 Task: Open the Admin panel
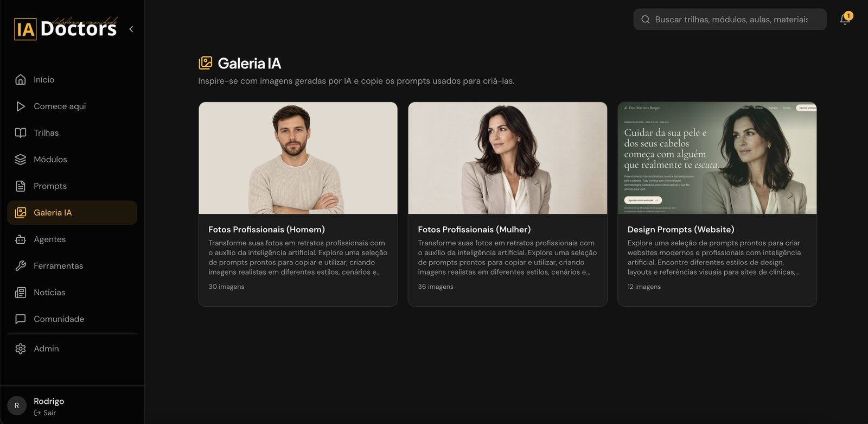(x=72, y=349)
